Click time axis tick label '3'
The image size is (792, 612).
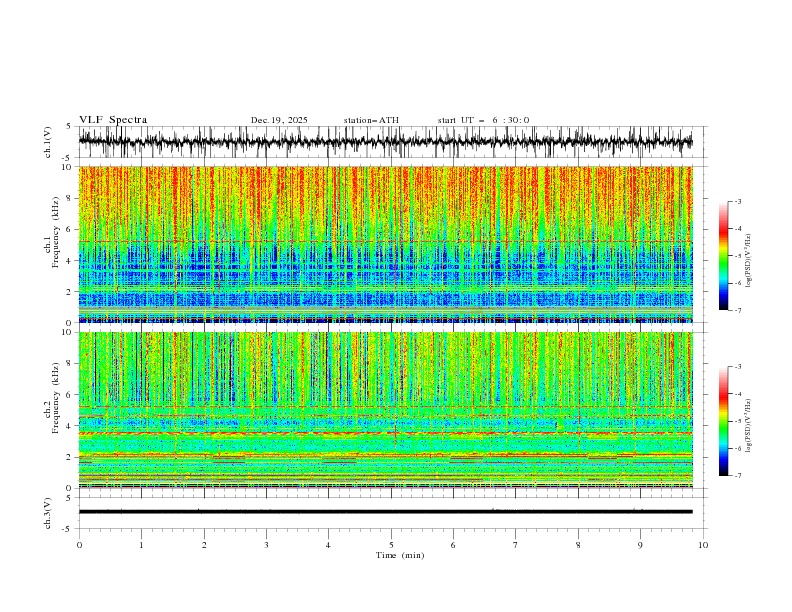tap(266, 545)
